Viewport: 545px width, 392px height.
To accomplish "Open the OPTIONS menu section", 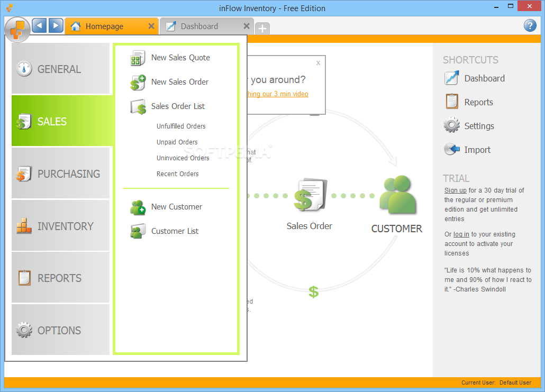I will (x=60, y=330).
